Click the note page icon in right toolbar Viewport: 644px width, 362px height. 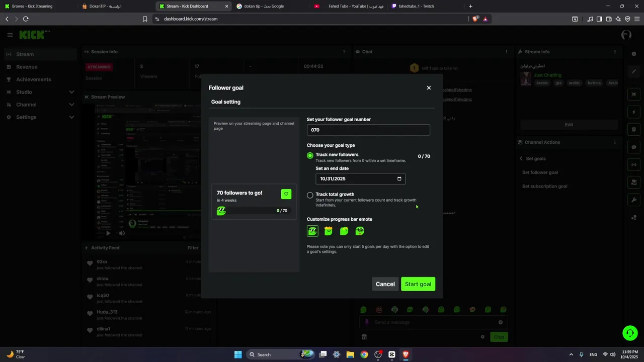634,129
